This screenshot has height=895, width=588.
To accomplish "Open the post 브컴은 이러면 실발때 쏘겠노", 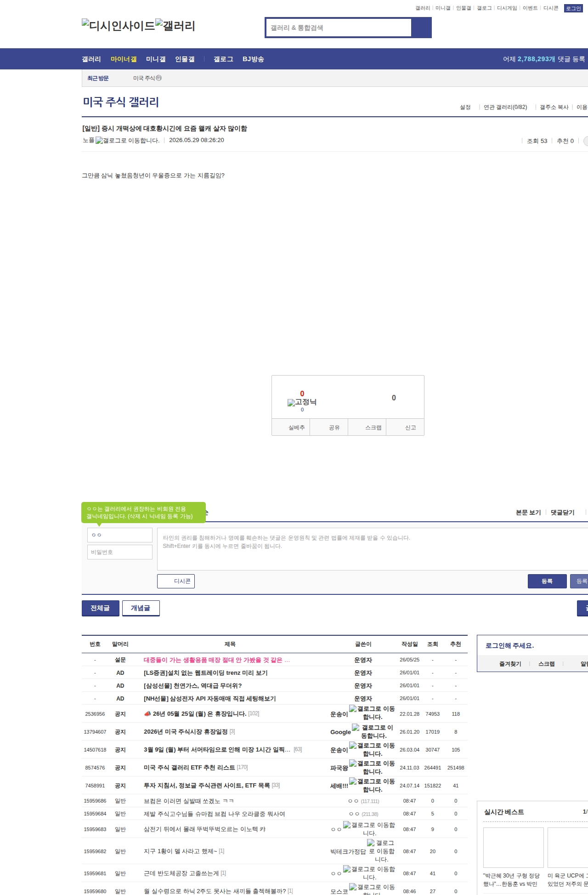I will [189, 801].
